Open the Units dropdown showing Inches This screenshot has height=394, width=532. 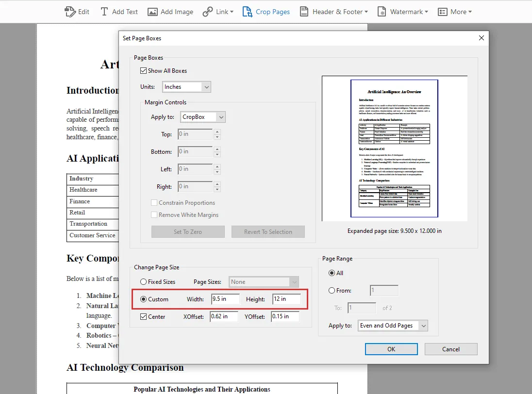[x=186, y=87]
